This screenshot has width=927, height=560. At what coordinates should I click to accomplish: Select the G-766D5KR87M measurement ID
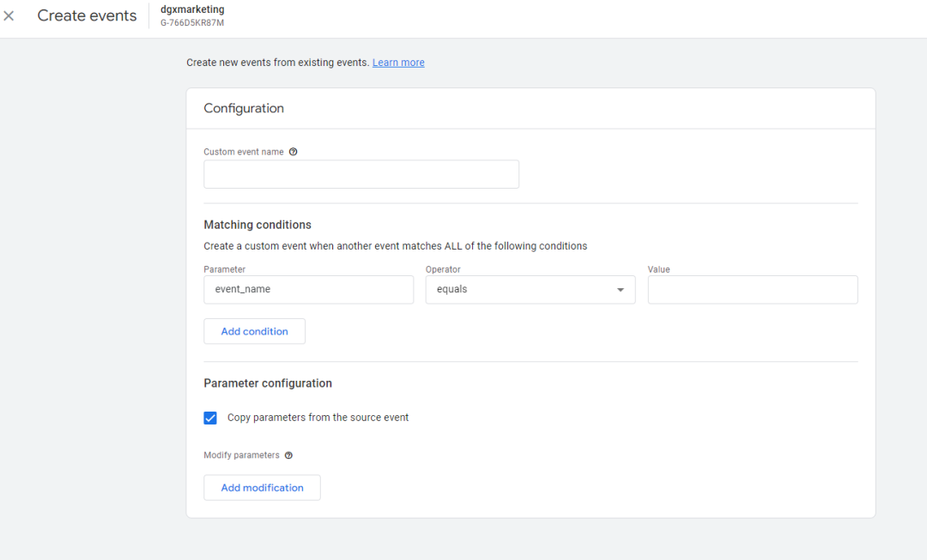(191, 22)
